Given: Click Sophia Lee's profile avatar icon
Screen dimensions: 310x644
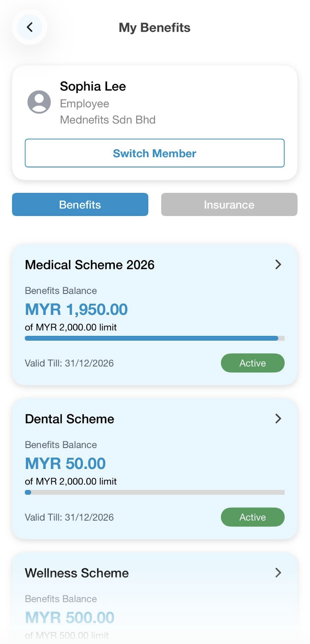Looking at the screenshot, I should pyautogui.click(x=39, y=102).
